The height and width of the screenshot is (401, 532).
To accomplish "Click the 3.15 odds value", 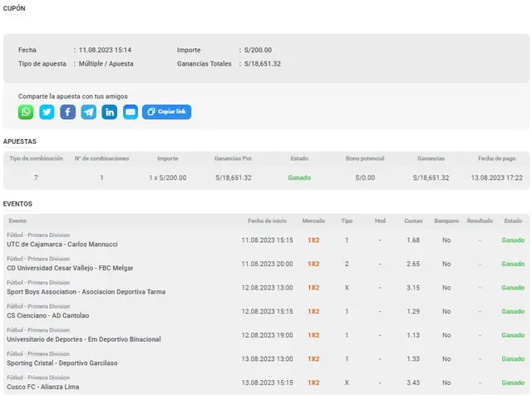I will (x=413, y=288).
